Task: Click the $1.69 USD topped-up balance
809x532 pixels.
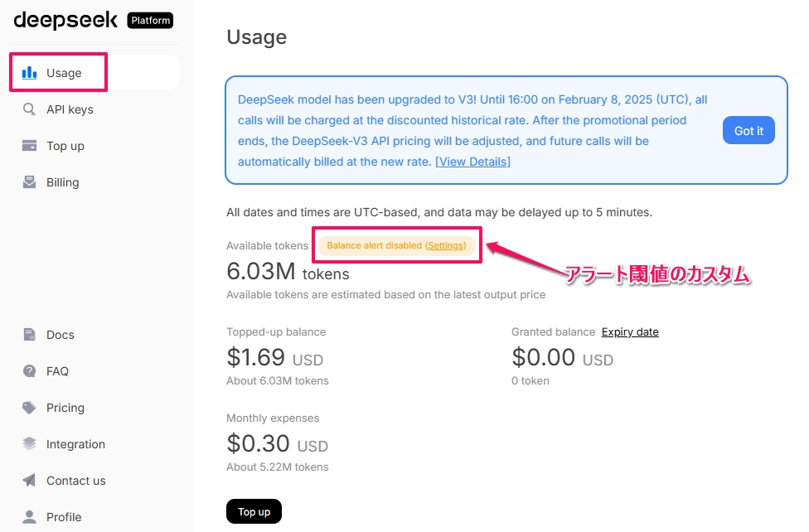Action: click(275, 358)
